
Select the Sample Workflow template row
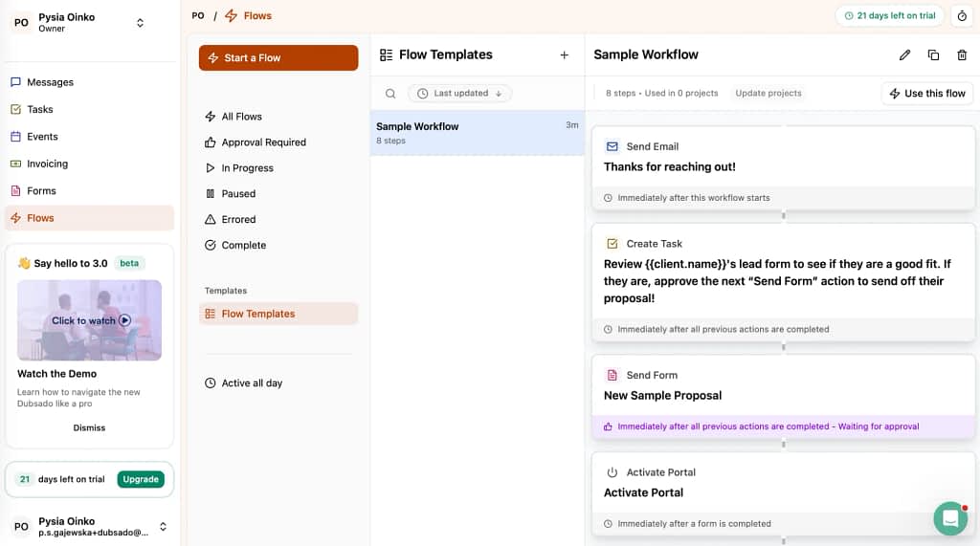[477, 133]
